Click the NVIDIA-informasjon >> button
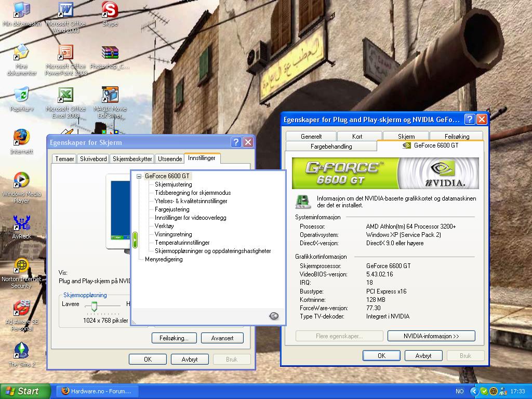Viewport: 532px width, 399px height. click(431, 336)
